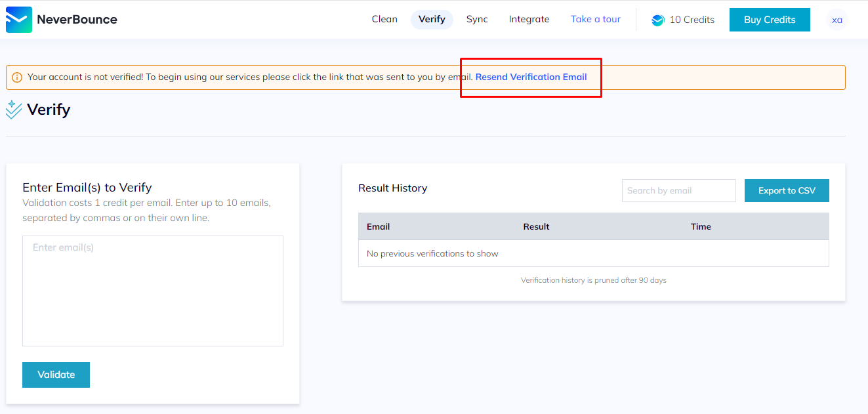
Task: Focus the Enter email(s) text area
Action: pyautogui.click(x=153, y=291)
